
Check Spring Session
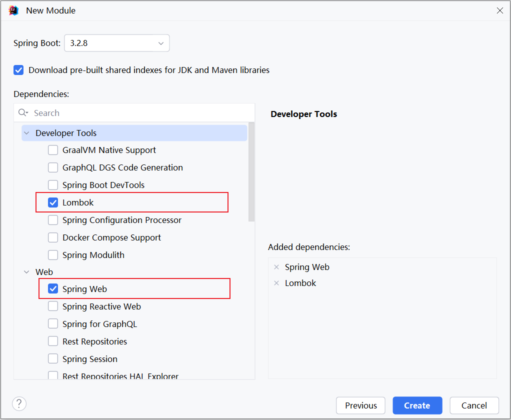tap(53, 358)
